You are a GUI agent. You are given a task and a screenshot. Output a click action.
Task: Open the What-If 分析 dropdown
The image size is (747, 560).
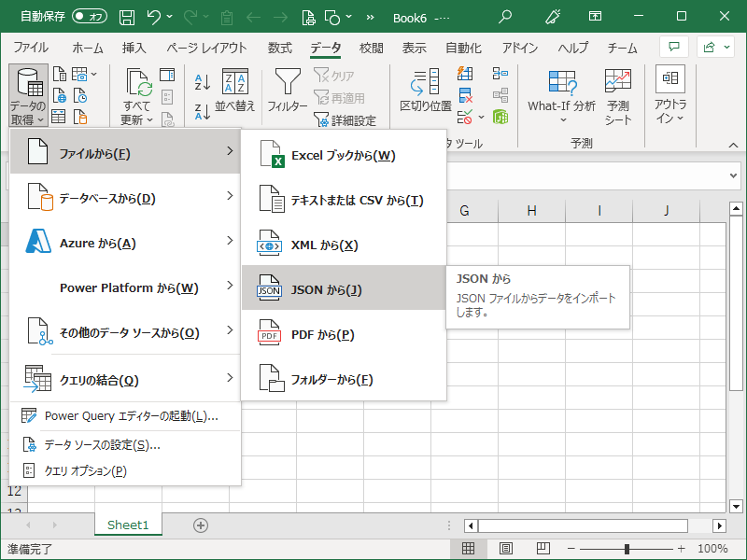562,95
